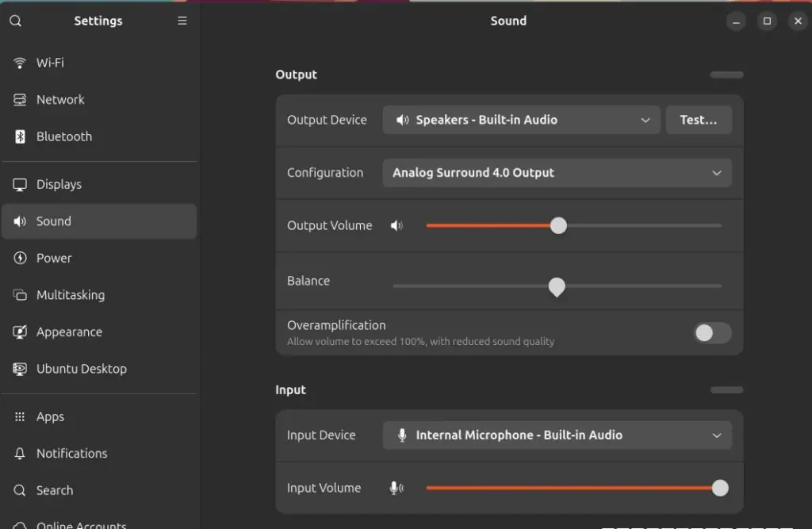Click the Search magnifier icon in sidebar list
Screen dimensions: 812x529
click(20, 490)
